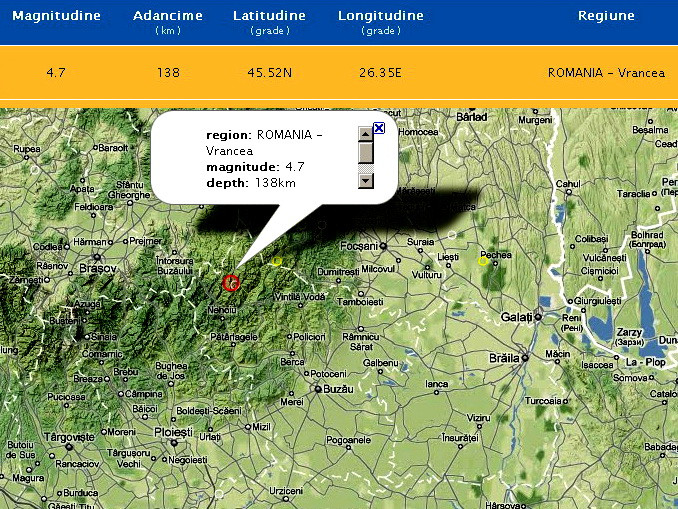Click the Câmpina label on map
Image resolution: width=678 pixels, height=509 pixels.
(144, 394)
